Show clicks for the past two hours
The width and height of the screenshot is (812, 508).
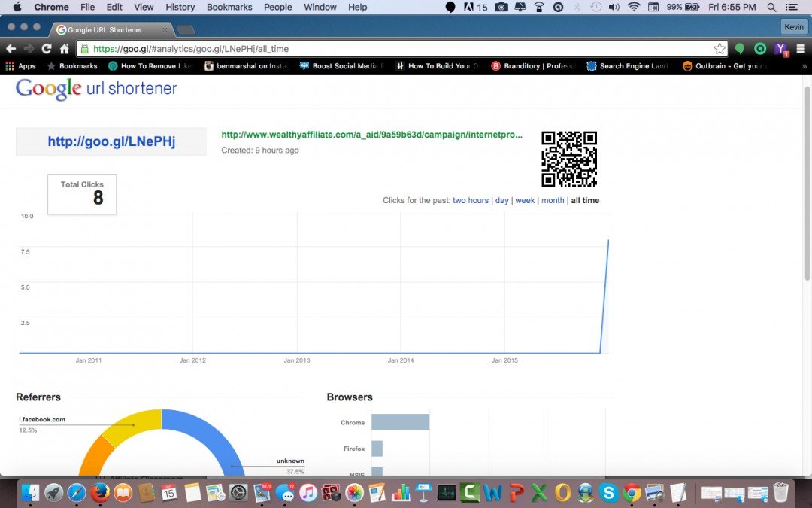coord(470,201)
